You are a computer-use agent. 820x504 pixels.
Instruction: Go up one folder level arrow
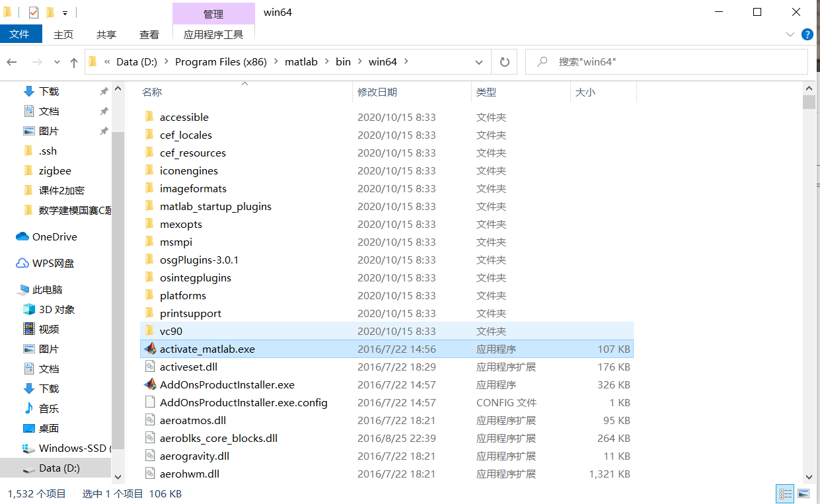pos(73,62)
